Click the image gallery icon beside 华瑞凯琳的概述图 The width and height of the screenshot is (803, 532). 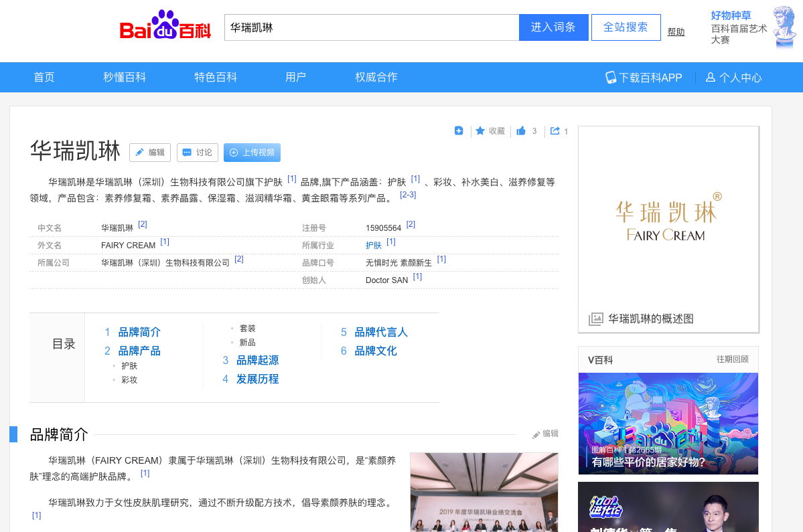[595, 319]
